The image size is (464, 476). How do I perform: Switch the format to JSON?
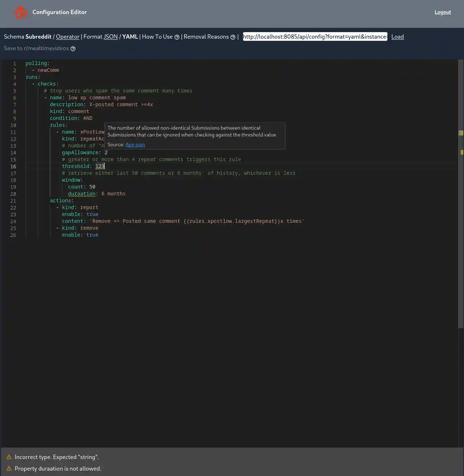pyautogui.click(x=110, y=36)
